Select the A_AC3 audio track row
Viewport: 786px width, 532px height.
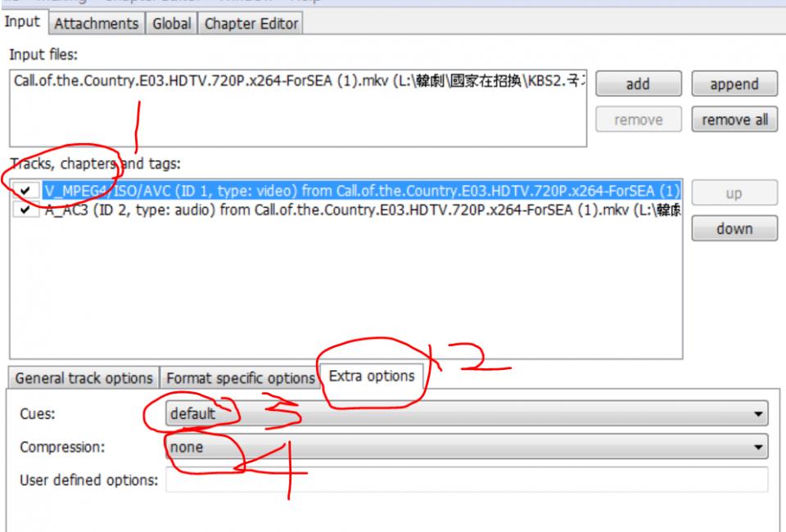[361, 210]
